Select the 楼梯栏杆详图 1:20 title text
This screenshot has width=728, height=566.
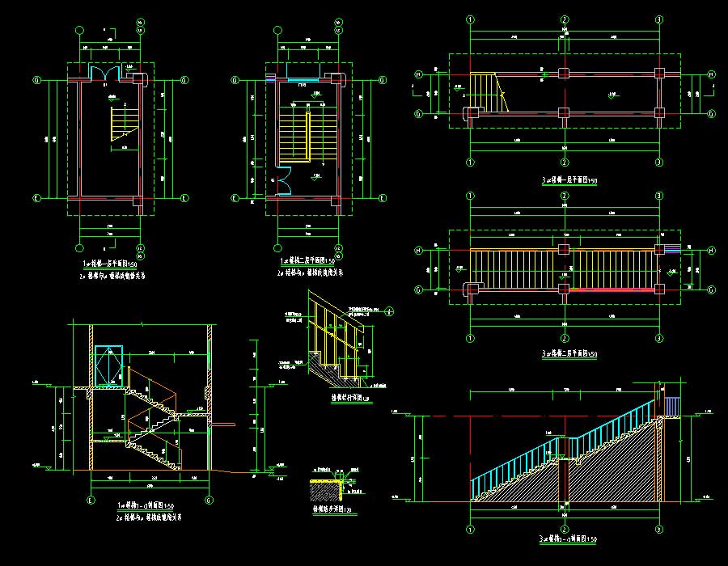[350, 398]
